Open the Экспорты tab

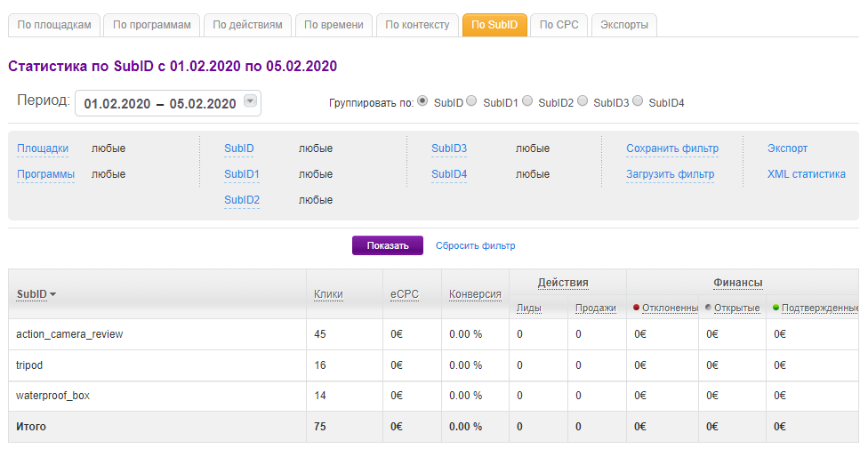pos(624,25)
